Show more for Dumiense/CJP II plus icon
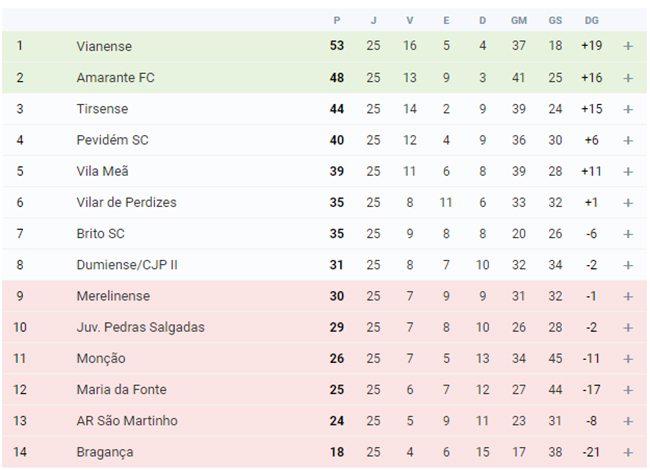This screenshot has height=470, width=650. tap(628, 265)
